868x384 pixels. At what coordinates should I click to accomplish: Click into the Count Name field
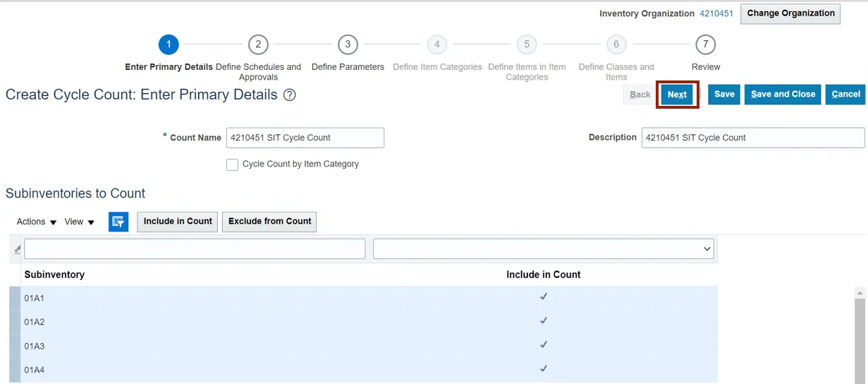click(305, 138)
